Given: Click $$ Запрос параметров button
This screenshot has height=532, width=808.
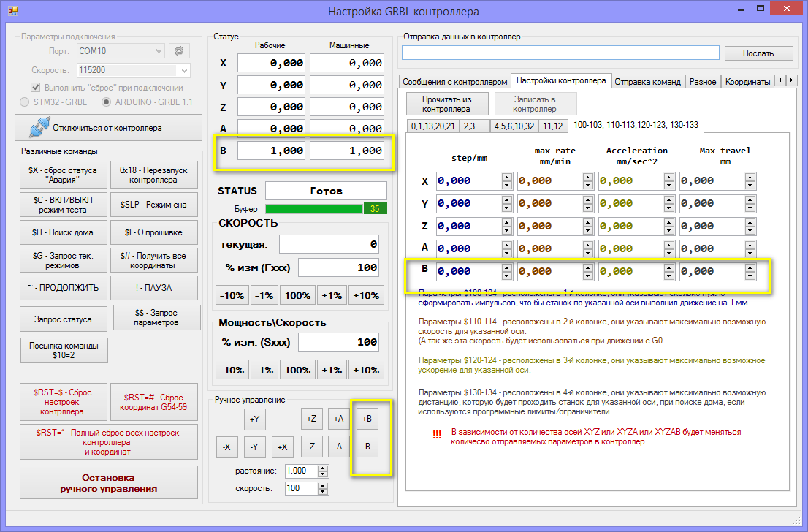Looking at the screenshot, I should tap(156, 318).
